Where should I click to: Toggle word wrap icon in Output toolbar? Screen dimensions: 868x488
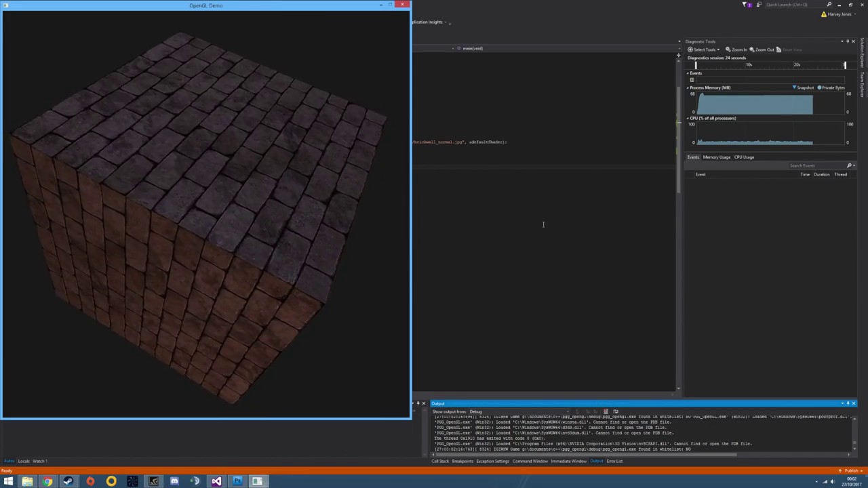click(x=616, y=411)
